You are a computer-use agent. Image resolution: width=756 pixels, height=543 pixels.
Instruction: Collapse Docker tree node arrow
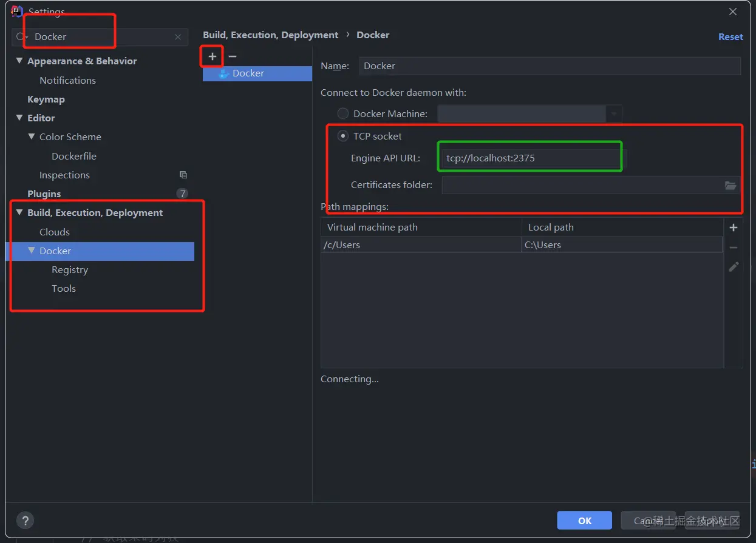point(32,251)
